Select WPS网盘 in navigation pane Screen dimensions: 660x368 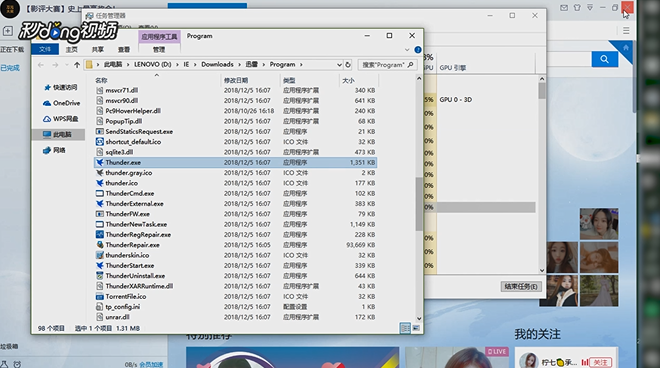(61, 119)
